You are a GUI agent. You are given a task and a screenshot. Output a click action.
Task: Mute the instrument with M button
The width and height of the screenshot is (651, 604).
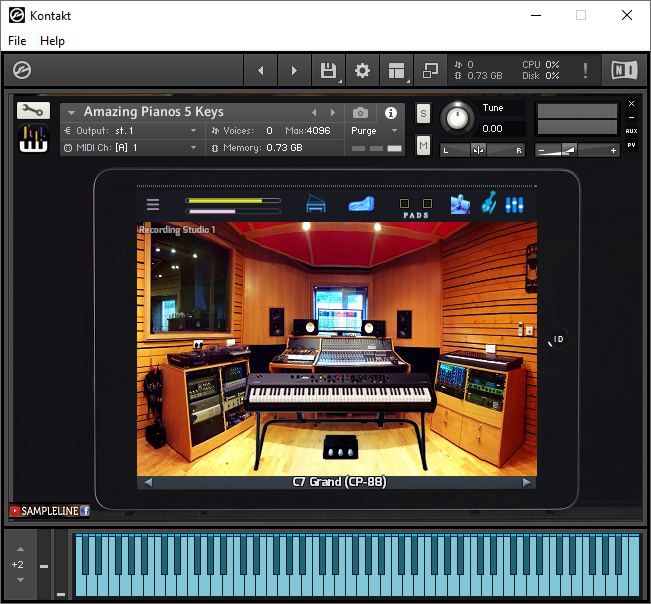point(423,145)
